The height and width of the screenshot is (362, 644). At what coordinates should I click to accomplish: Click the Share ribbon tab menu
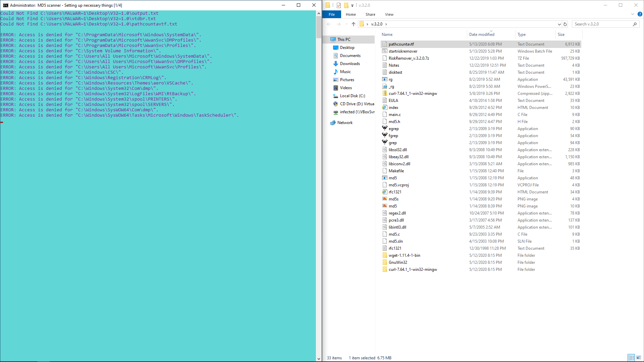click(x=371, y=14)
